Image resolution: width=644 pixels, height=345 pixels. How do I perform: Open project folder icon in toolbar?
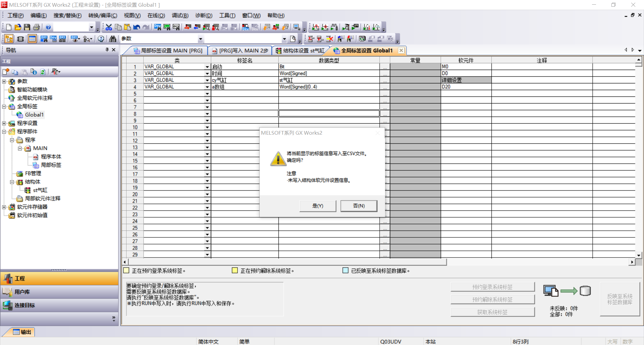pos(18,27)
